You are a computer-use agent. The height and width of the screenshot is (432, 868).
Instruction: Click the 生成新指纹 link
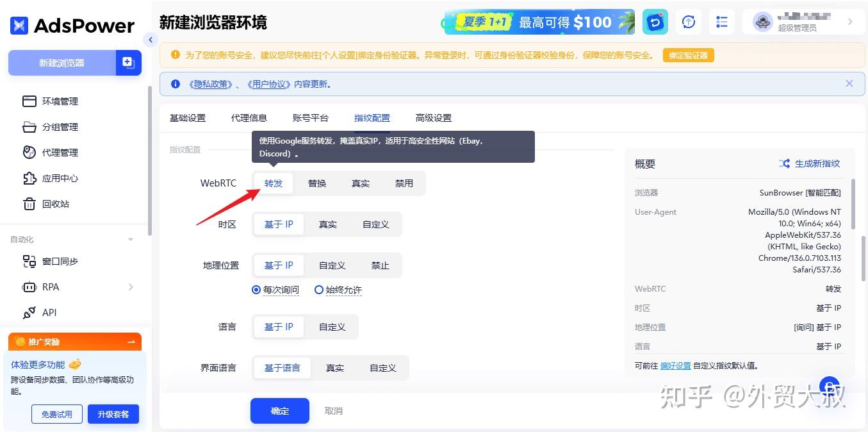pos(816,163)
